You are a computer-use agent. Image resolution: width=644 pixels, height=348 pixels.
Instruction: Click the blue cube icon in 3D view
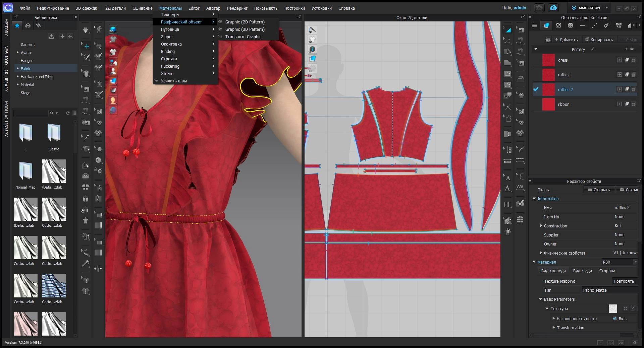(113, 30)
